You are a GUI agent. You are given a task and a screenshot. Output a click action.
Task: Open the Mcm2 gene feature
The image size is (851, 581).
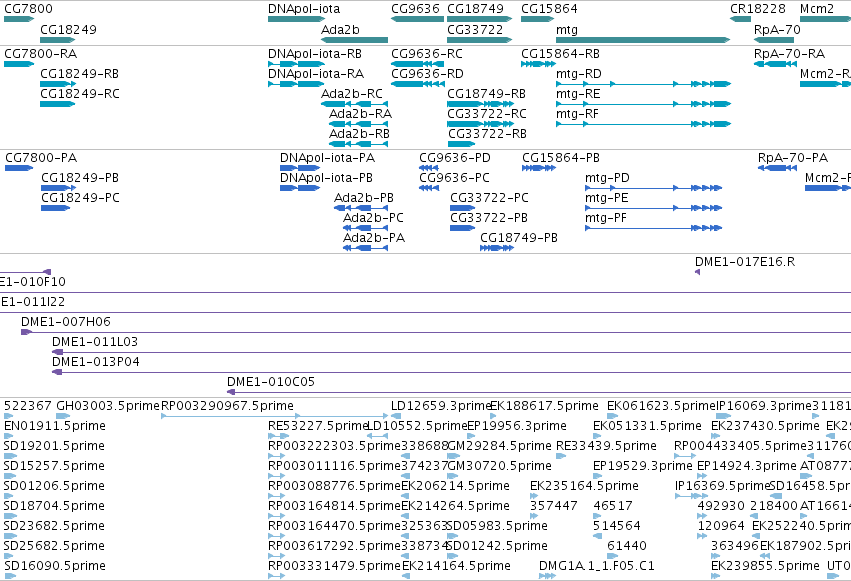(x=825, y=19)
